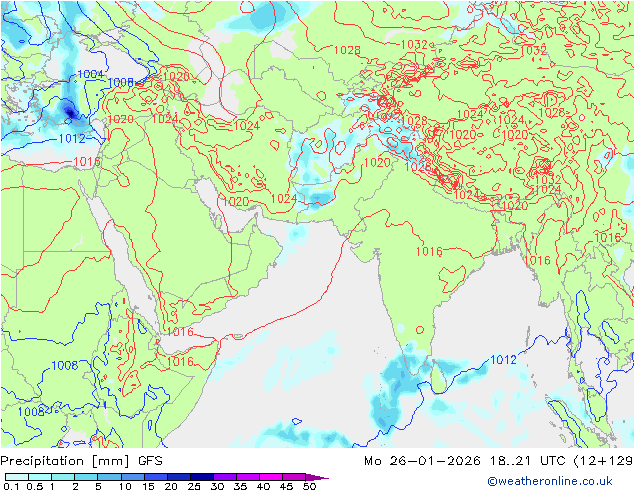
Task: Open the weatheronline.co.uk copyright link
Action: click(549, 481)
